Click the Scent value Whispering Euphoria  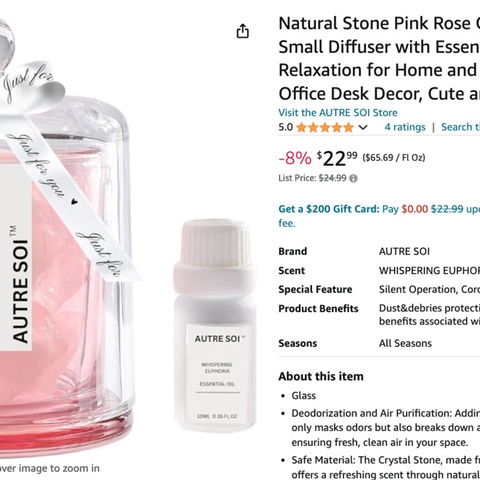tap(429, 271)
